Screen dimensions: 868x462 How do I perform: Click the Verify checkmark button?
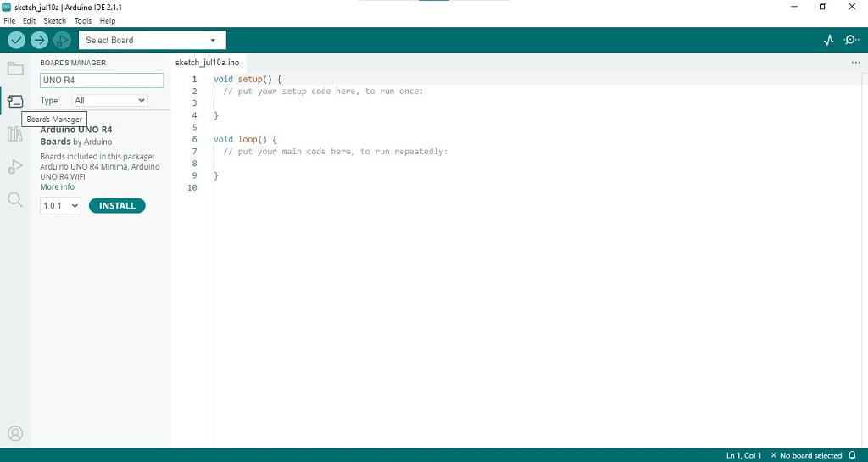point(17,40)
